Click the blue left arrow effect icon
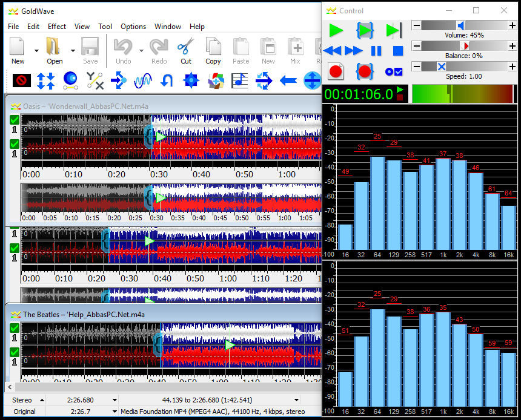521x420 pixels. (288, 80)
